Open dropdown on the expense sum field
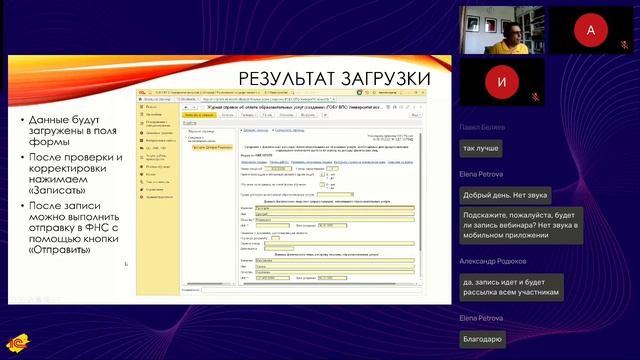The height and width of the screenshot is (360, 640). [x=352, y=195]
